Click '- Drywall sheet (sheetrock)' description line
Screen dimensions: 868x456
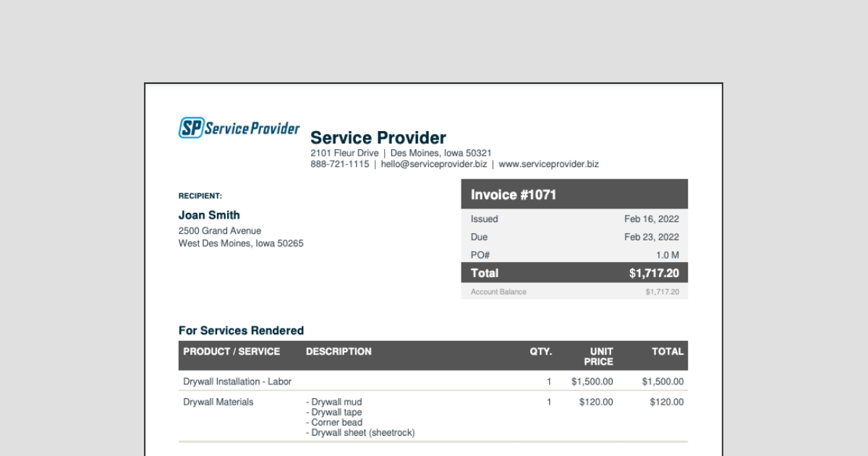click(360, 433)
